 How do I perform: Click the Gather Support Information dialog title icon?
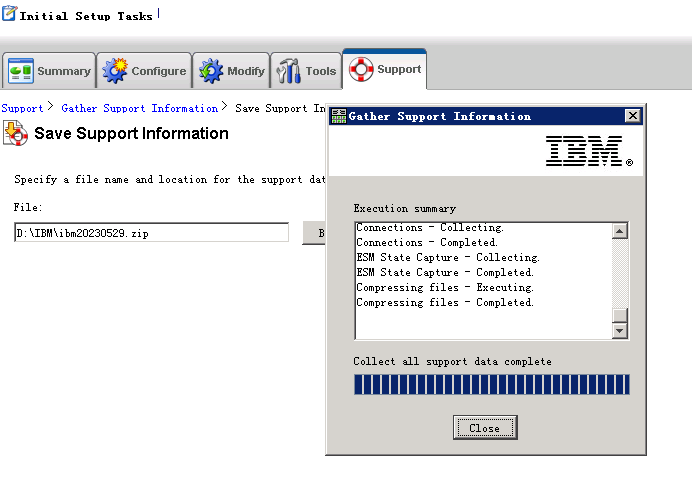coord(338,116)
